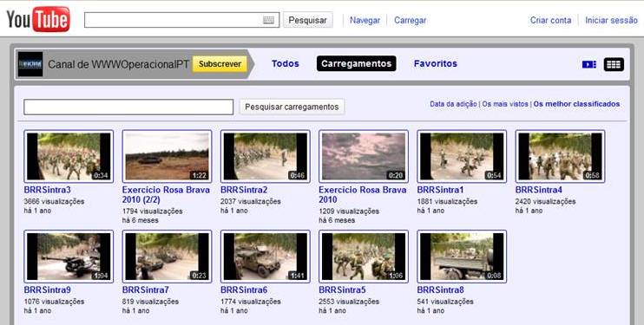Sort by Os melhor classificados
This screenshot has height=325, width=644.
[x=576, y=104]
